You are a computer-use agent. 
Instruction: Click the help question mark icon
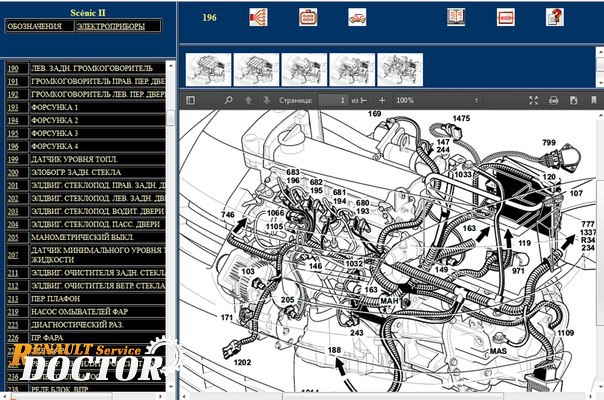[553, 17]
